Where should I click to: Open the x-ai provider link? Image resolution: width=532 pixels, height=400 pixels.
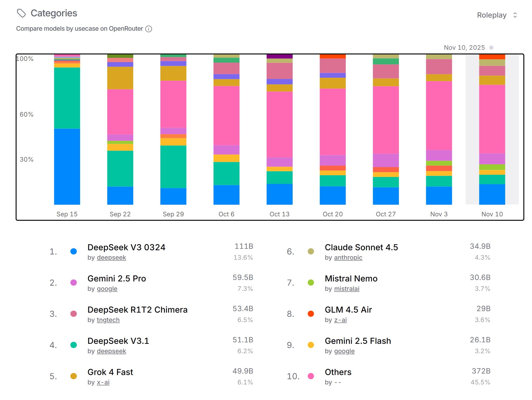coord(103,382)
